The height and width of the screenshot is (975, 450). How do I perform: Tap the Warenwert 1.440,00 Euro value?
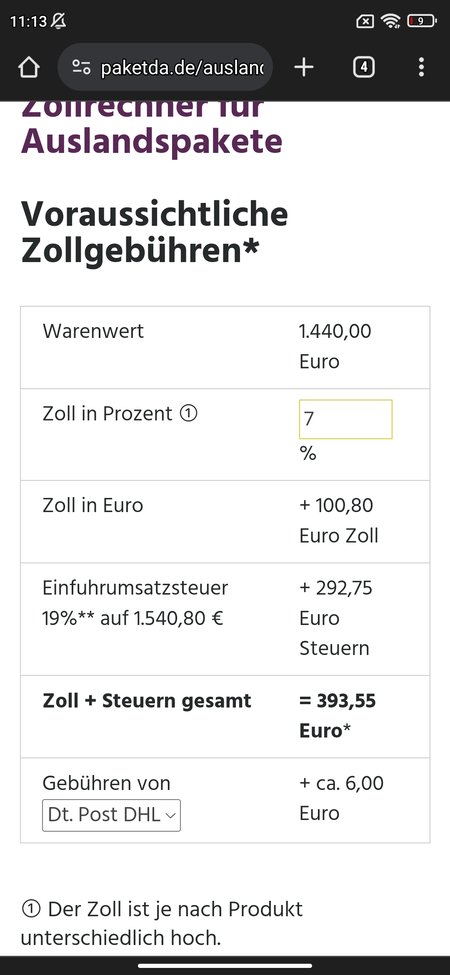(x=336, y=346)
